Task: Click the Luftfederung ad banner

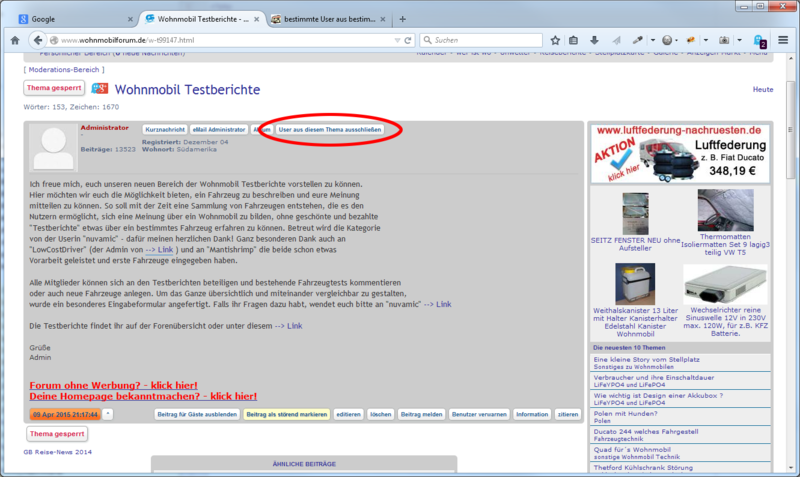Action: tap(680, 154)
